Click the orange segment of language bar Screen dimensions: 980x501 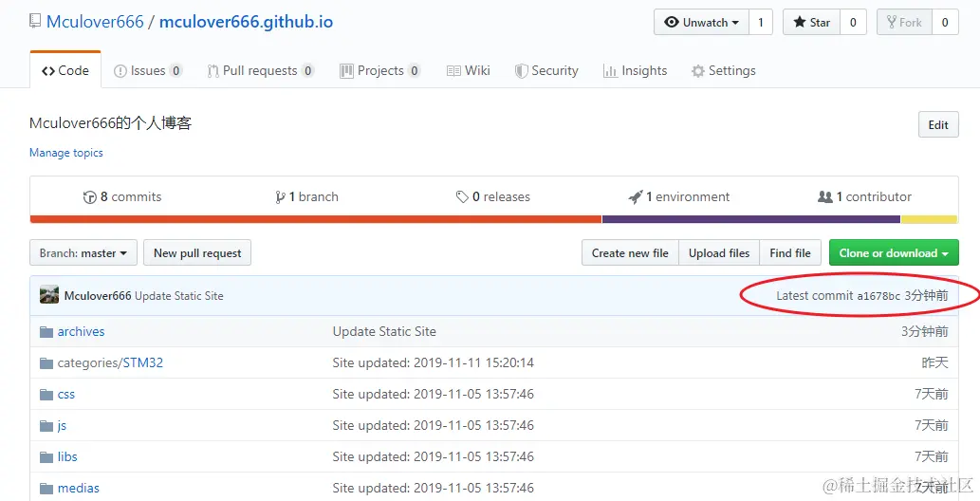tap(316, 219)
